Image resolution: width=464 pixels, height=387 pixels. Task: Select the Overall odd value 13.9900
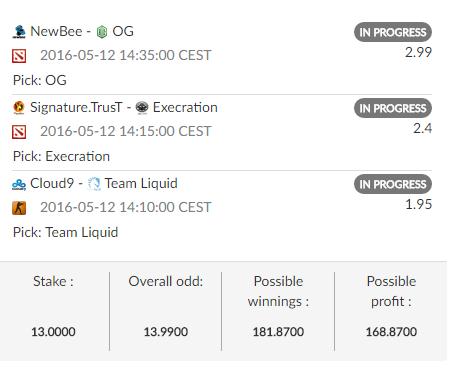166,332
